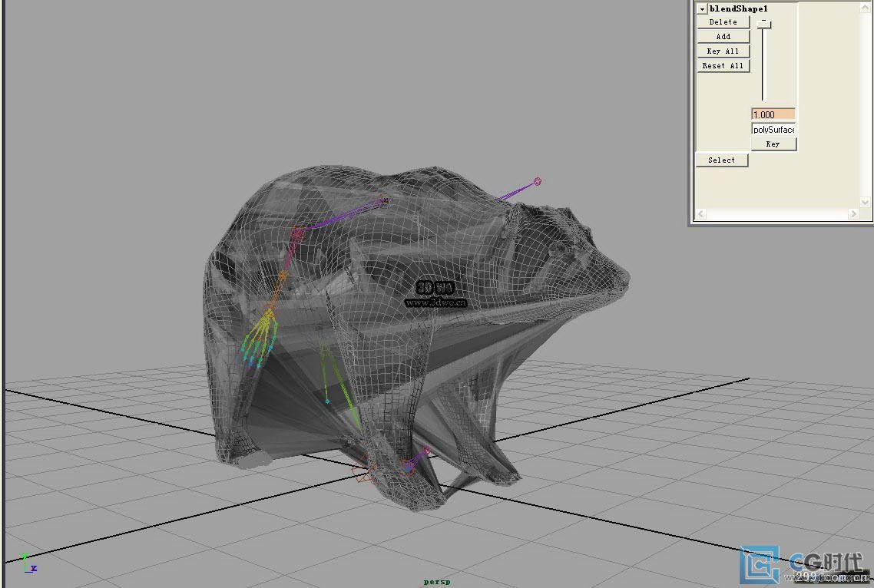Click the Key button below polySurface
The height and width of the screenshot is (588, 874).
773,144
